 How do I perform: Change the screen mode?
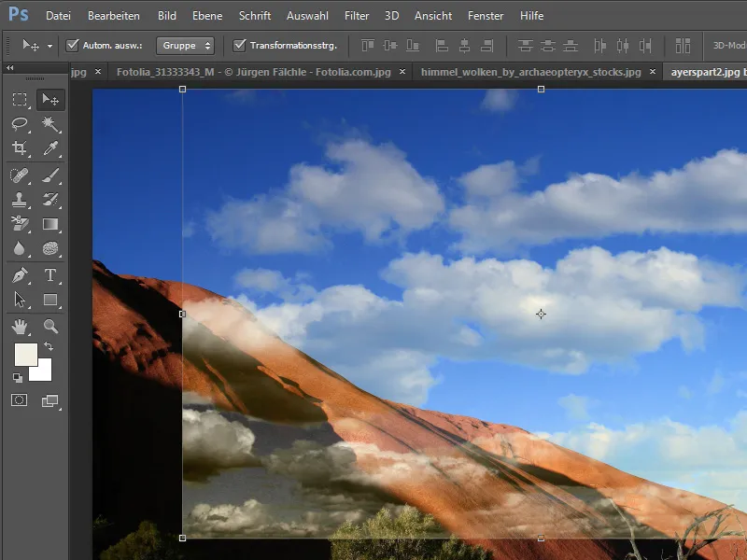[x=50, y=400]
